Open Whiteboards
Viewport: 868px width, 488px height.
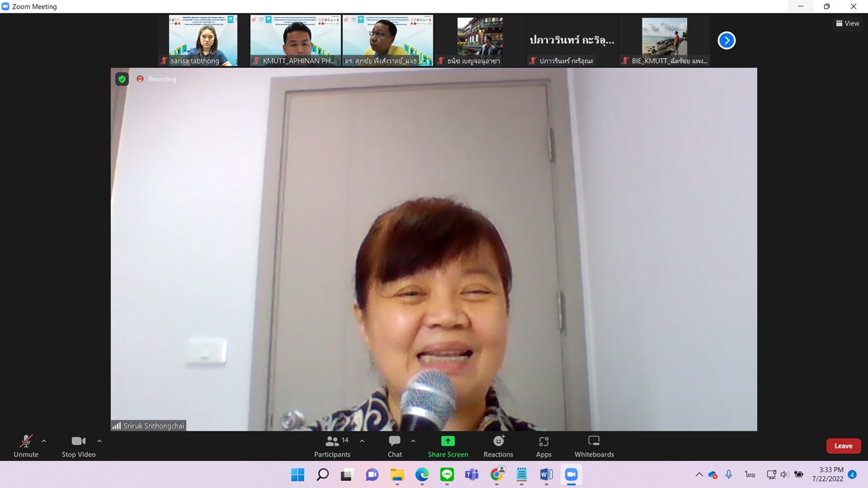593,446
